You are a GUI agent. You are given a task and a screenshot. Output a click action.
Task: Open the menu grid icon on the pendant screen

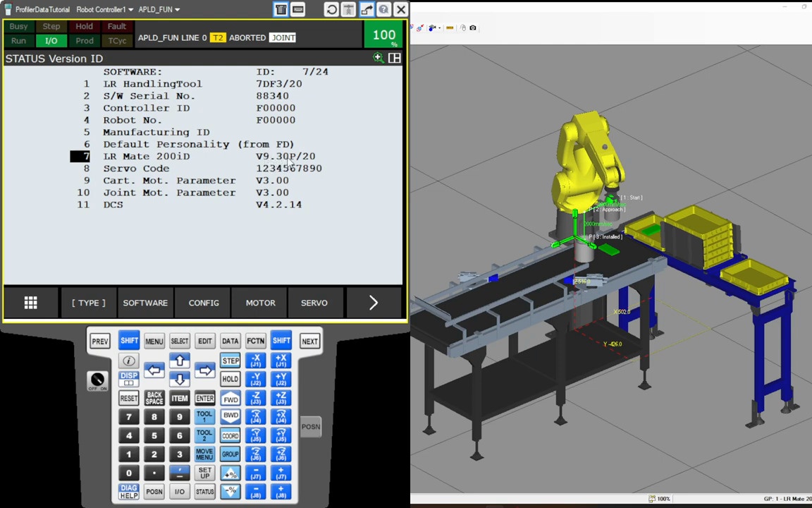30,303
